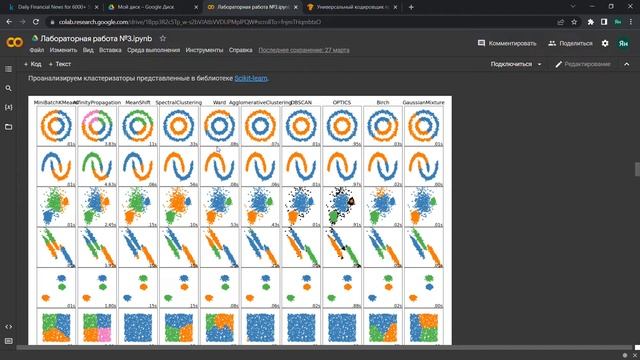Click the SpectralClustering column header text

(x=179, y=102)
